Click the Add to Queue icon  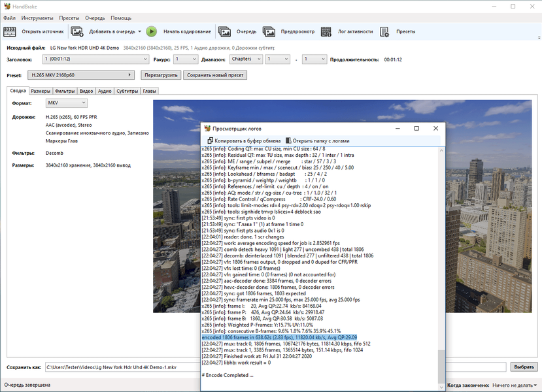77,31
